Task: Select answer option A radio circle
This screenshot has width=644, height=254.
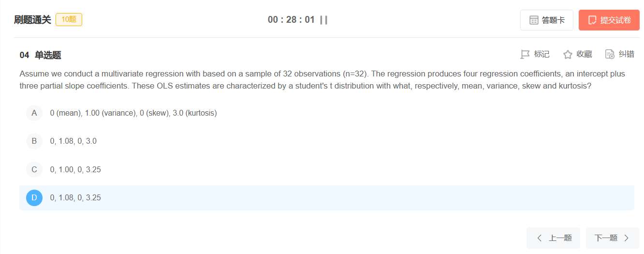Action: (x=34, y=113)
